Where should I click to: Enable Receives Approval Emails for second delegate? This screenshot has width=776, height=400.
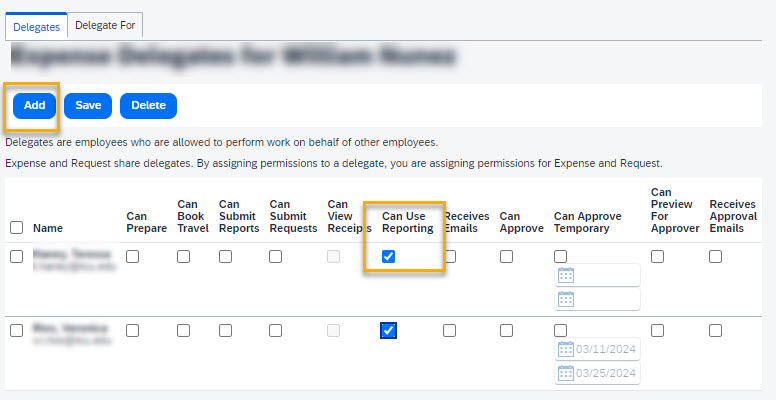pos(715,331)
